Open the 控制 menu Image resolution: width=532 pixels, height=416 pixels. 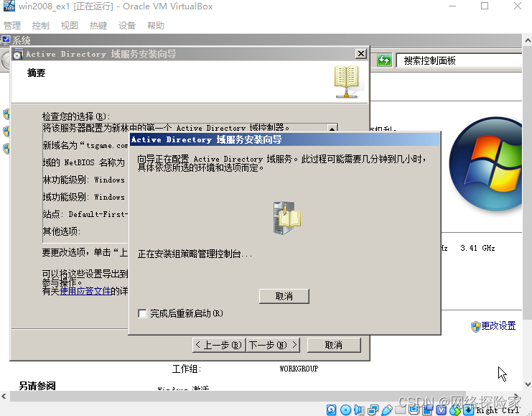point(41,25)
